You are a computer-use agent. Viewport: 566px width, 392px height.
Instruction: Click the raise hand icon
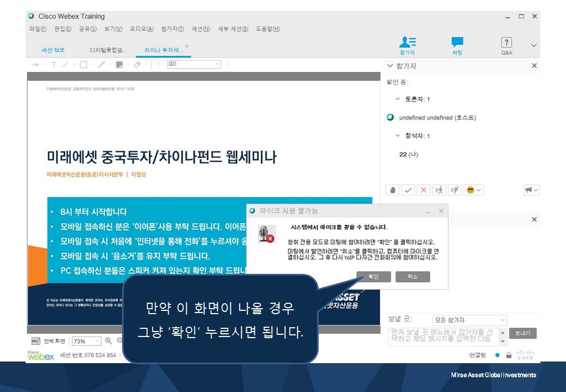(x=392, y=189)
